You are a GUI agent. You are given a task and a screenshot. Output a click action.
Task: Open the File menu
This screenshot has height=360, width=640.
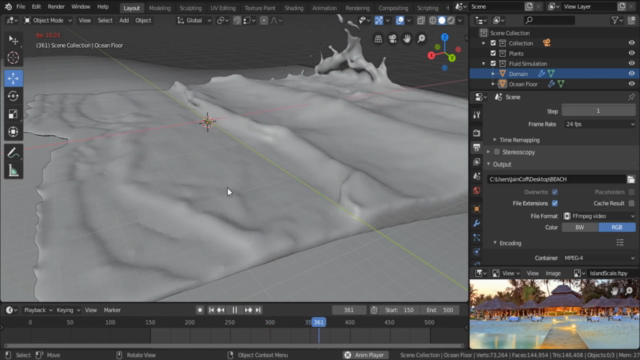pyautogui.click(x=20, y=7)
